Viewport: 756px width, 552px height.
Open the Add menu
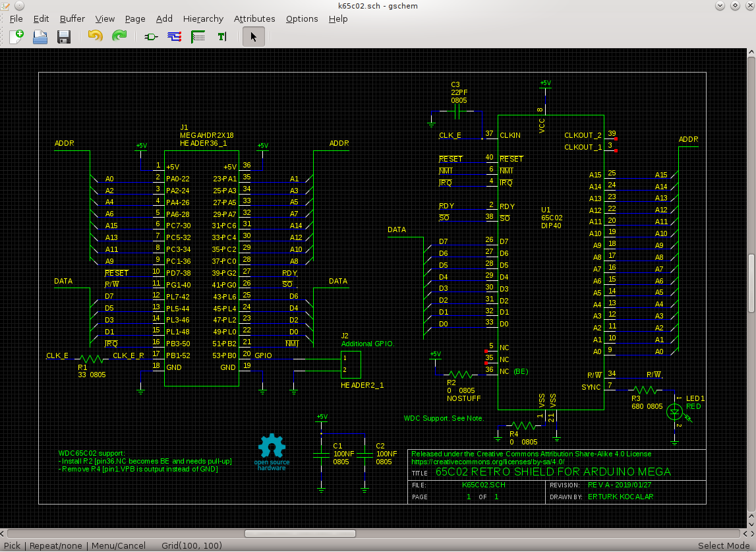point(164,19)
